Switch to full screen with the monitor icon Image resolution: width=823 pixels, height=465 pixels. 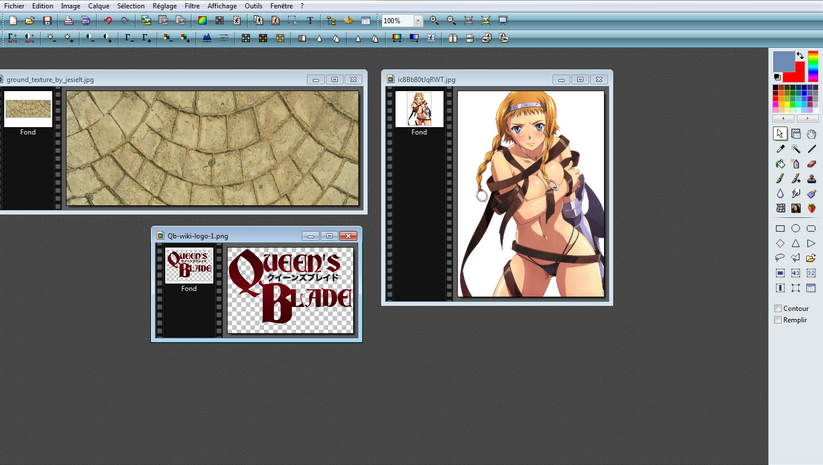pyautogui.click(x=503, y=20)
